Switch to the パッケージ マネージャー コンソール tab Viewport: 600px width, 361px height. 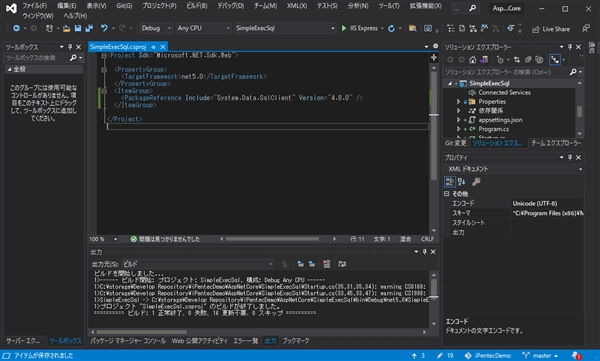(128, 341)
